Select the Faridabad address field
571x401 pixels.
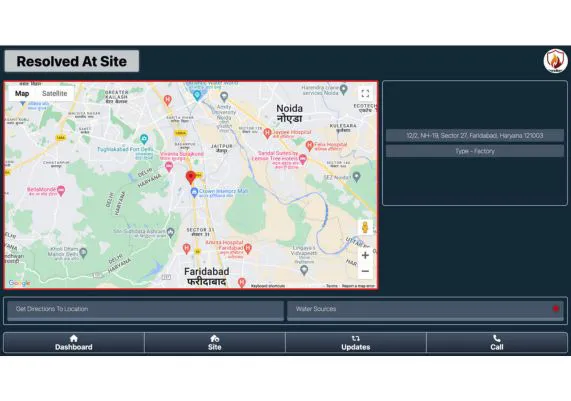(475, 135)
